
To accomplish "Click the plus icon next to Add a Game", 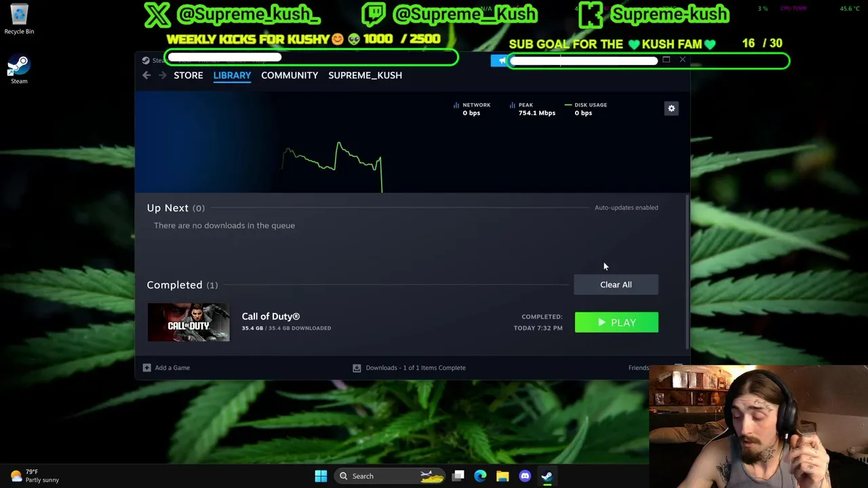I will [x=146, y=367].
